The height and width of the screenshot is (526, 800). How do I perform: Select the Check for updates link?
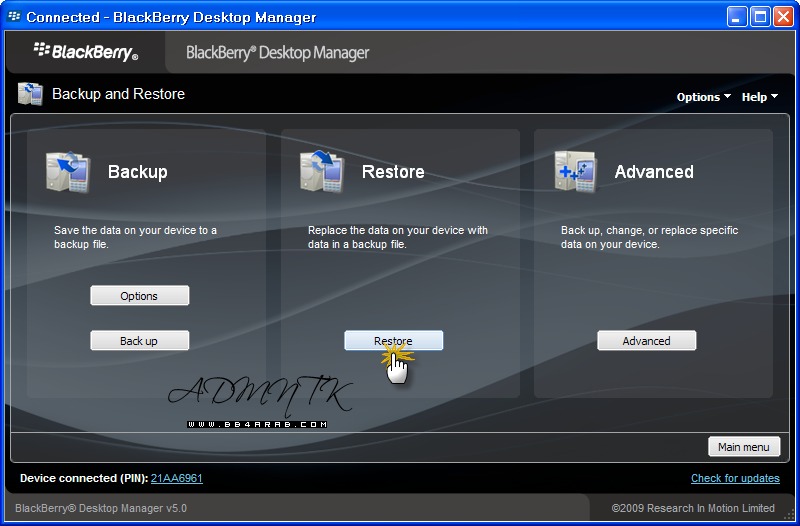click(x=733, y=479)
